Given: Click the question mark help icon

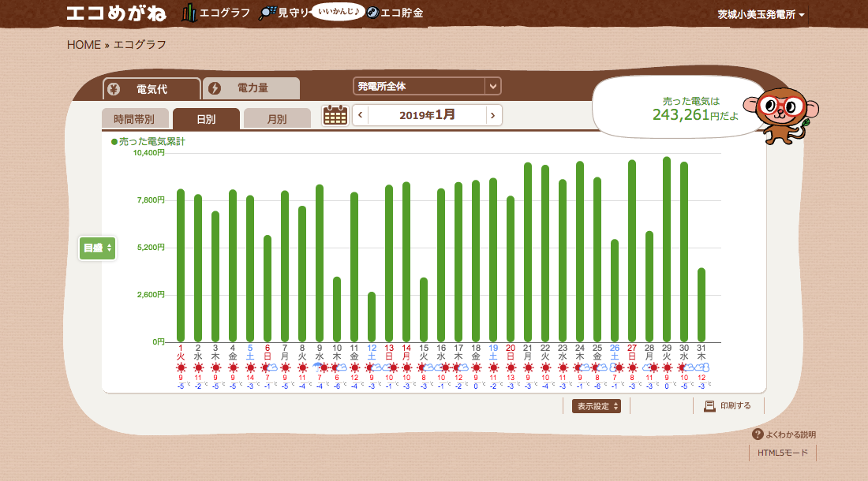Looking at the screenshot, I should click(758, 434).
